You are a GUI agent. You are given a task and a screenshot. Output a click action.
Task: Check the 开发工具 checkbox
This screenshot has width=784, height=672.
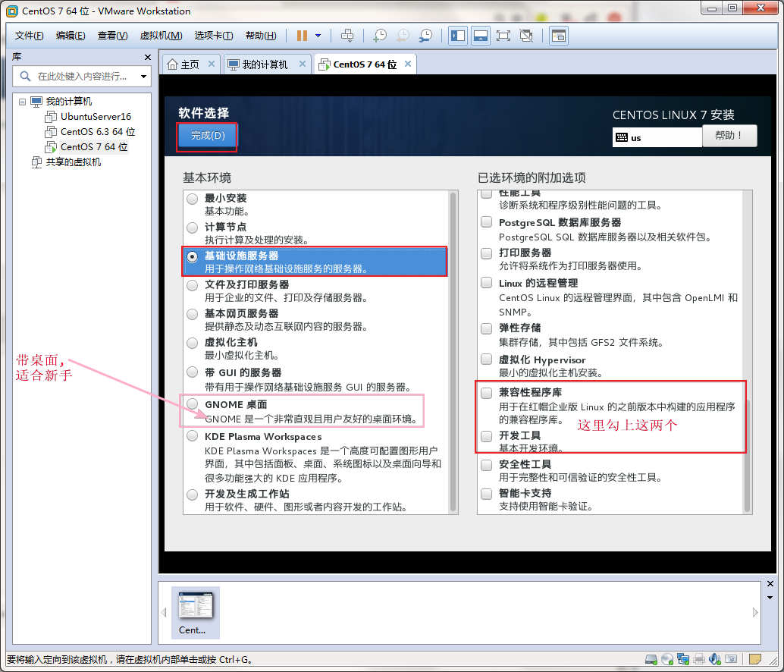click(487, 436)
